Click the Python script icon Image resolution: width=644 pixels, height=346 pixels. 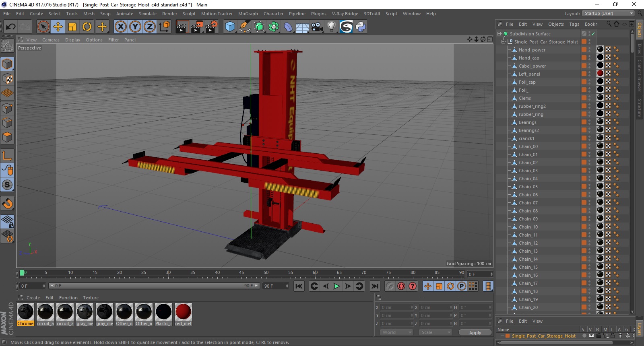(x=361, y=27)
